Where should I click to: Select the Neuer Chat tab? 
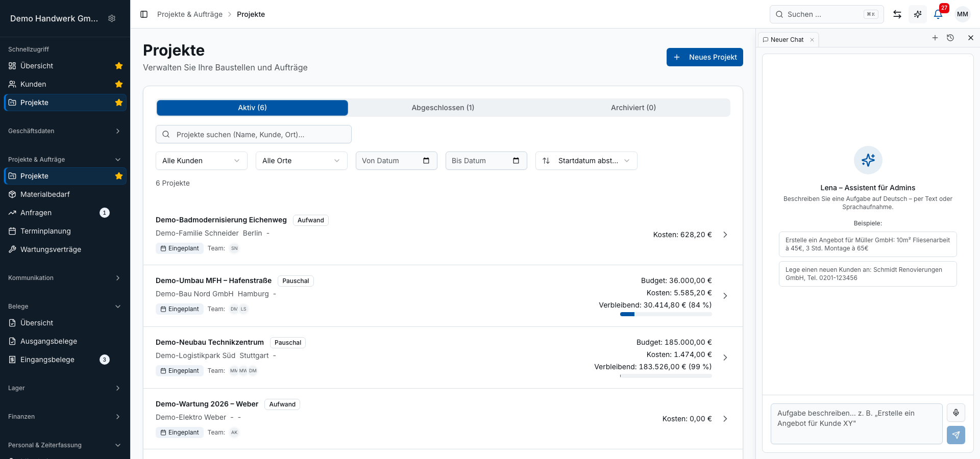789,40
